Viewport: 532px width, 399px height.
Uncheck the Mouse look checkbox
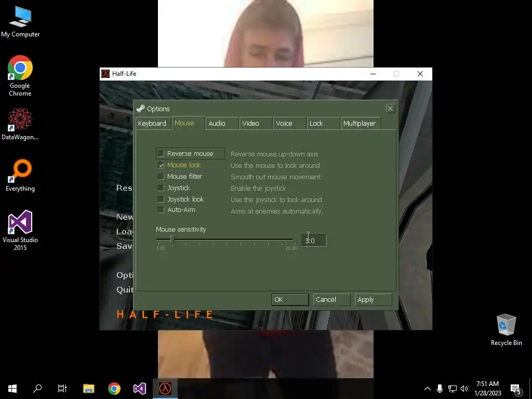click(161, 165)
